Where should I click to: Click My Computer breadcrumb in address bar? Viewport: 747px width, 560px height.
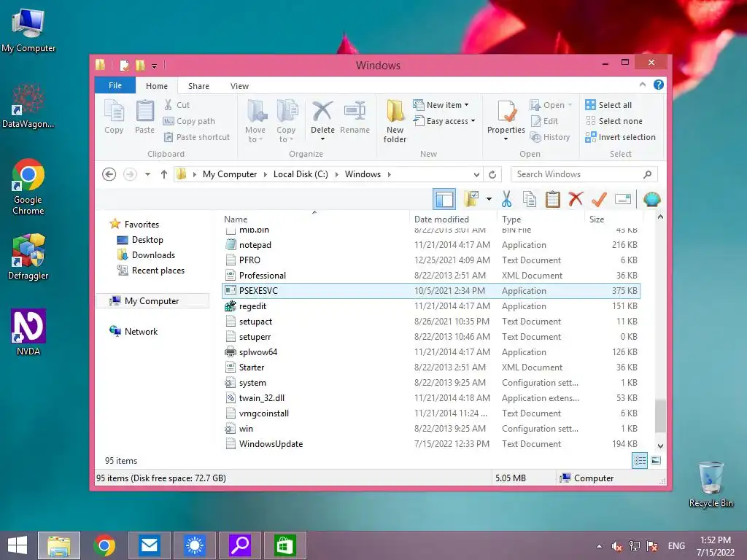click(x=230, y=174)
